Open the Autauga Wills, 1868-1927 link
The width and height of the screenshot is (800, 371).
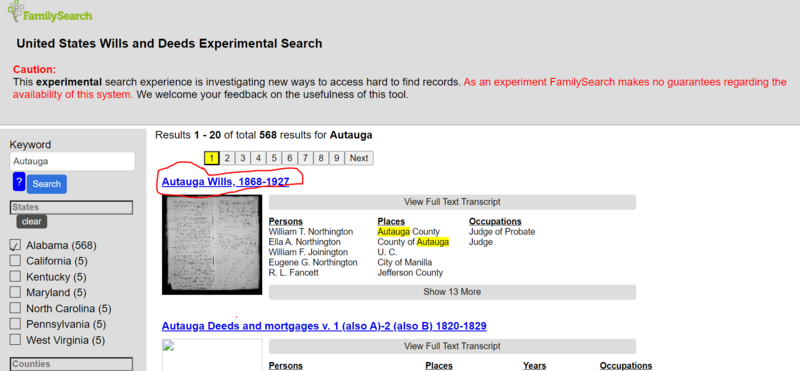coord(226,182)
